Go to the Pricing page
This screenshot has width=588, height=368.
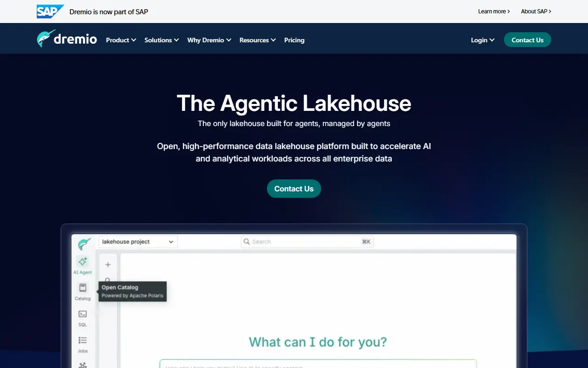[x=294, y=40]
